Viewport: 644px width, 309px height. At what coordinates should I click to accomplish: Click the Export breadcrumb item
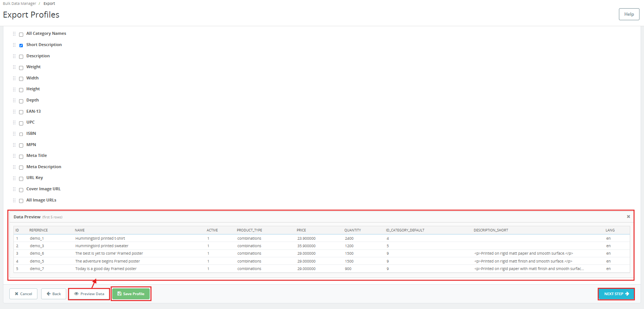coord(49,3)
